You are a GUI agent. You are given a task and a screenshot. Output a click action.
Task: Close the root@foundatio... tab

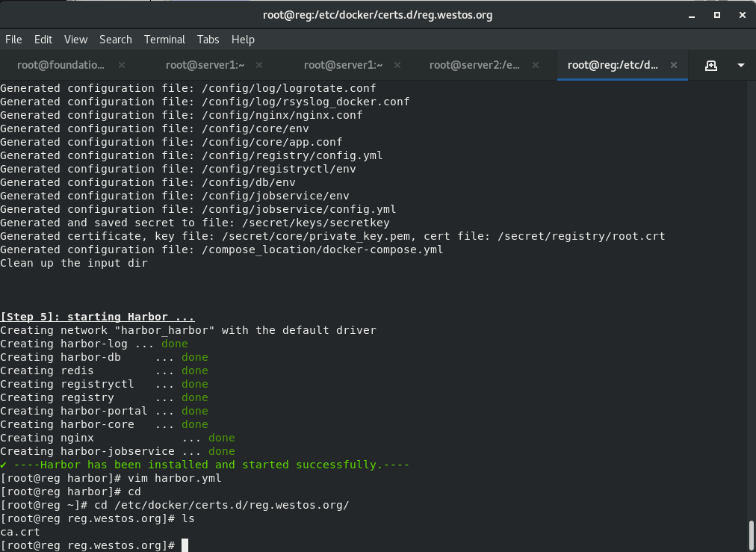(122, 65)
